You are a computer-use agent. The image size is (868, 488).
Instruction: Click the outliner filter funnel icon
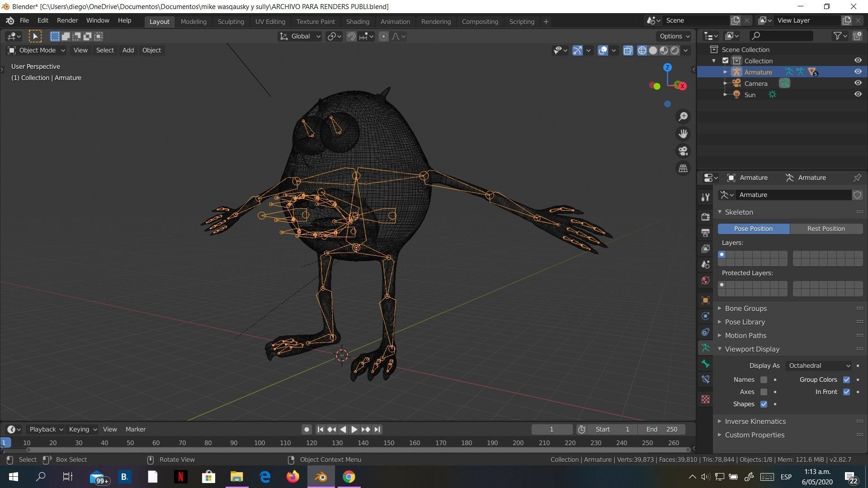pyautogui.click(x=837, y=36)
